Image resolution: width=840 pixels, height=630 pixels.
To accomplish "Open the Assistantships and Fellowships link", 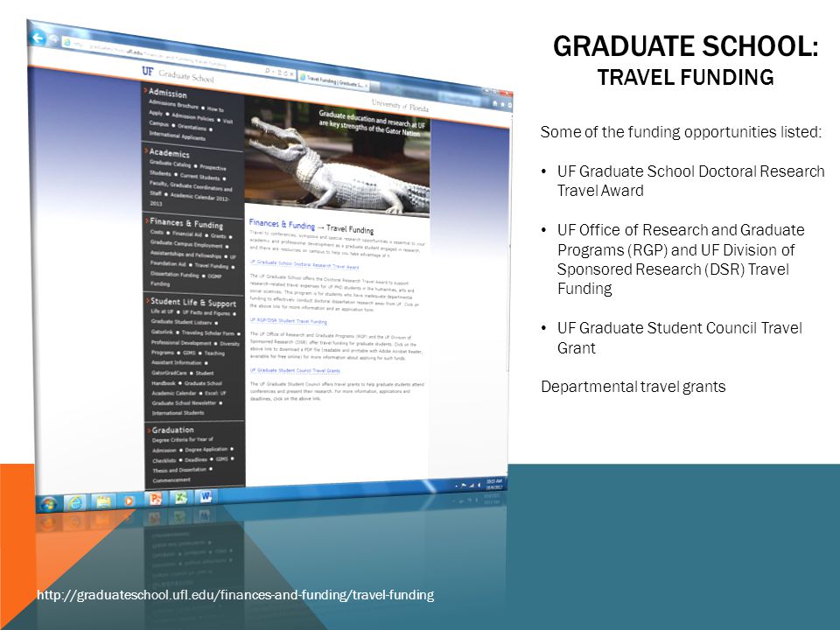I will (185, 255).
